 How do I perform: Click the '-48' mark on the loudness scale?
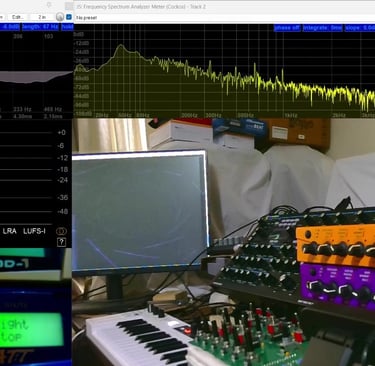point(62,212)
